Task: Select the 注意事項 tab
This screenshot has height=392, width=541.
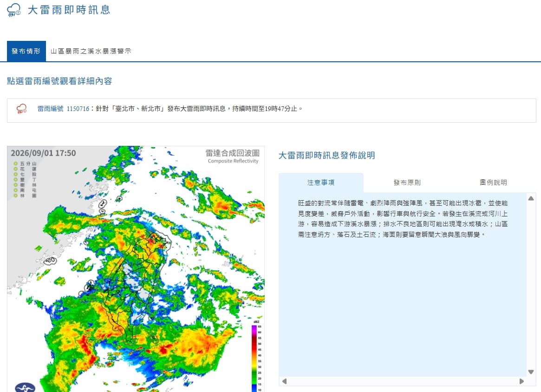Action: click(321, 183)
